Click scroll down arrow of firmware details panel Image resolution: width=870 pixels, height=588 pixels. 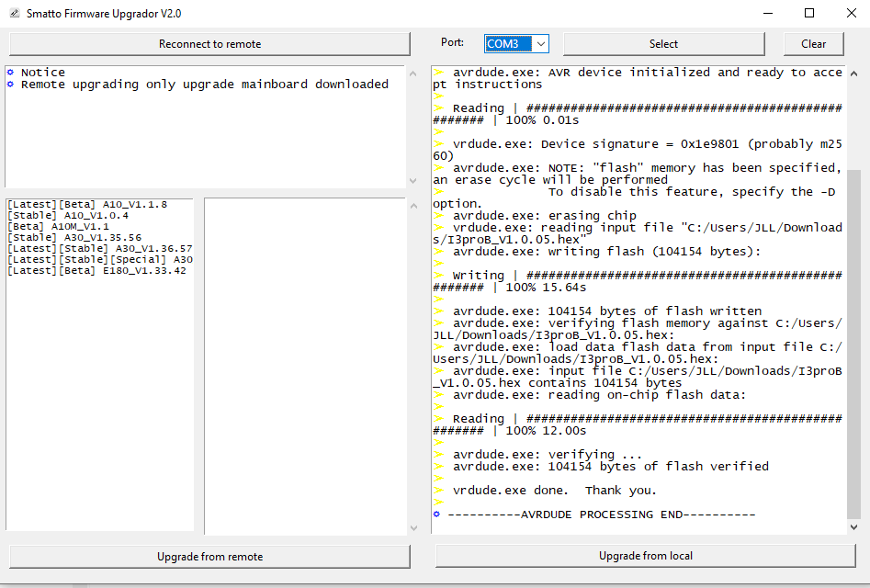pos(413,527)
